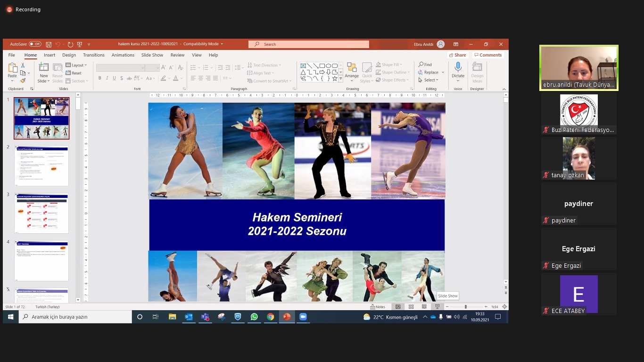Open the View ribbon tab
The image size is (644, 362).
click(197, 55)
